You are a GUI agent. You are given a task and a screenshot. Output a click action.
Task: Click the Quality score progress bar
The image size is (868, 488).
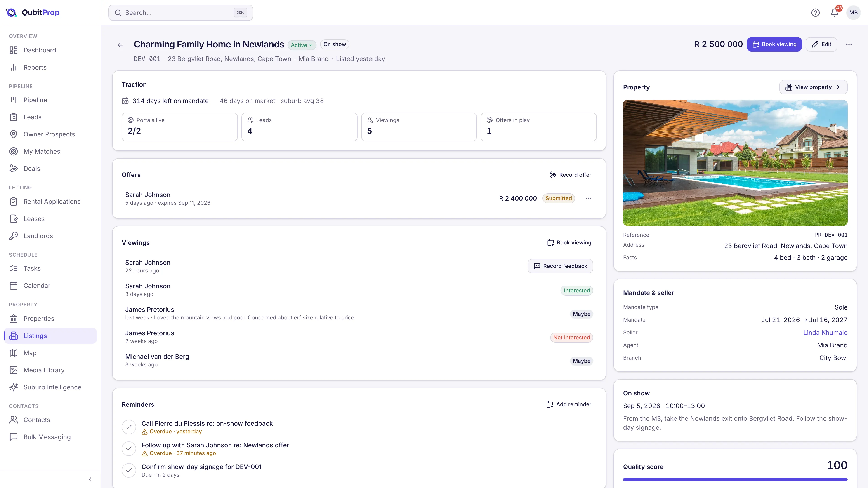point(735,479)
